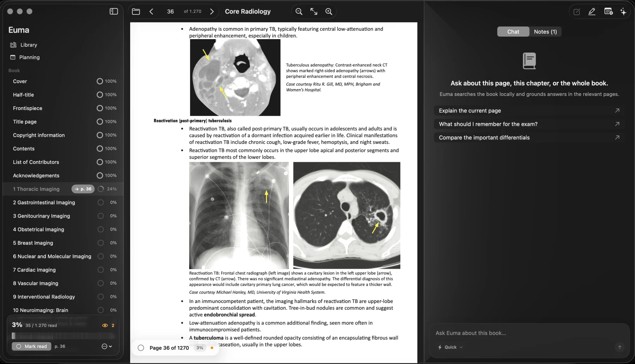
Task: Click the 'Core Radiology' book title
Action: click(248, 12)
